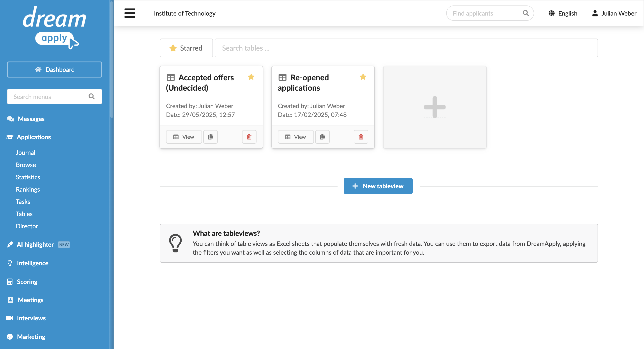Open Rankings under Applications
The image size is (644, 349).
28,189
